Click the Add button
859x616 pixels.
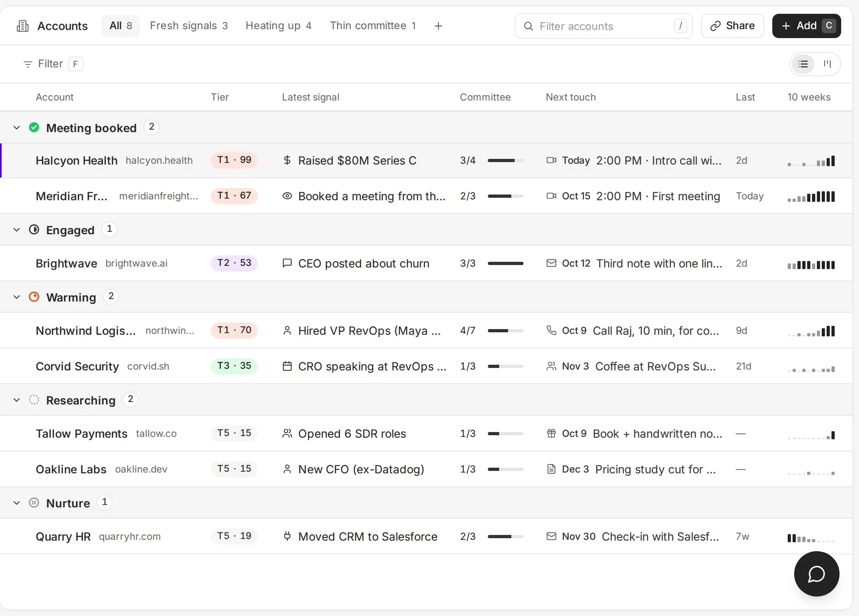coord(806,26)
